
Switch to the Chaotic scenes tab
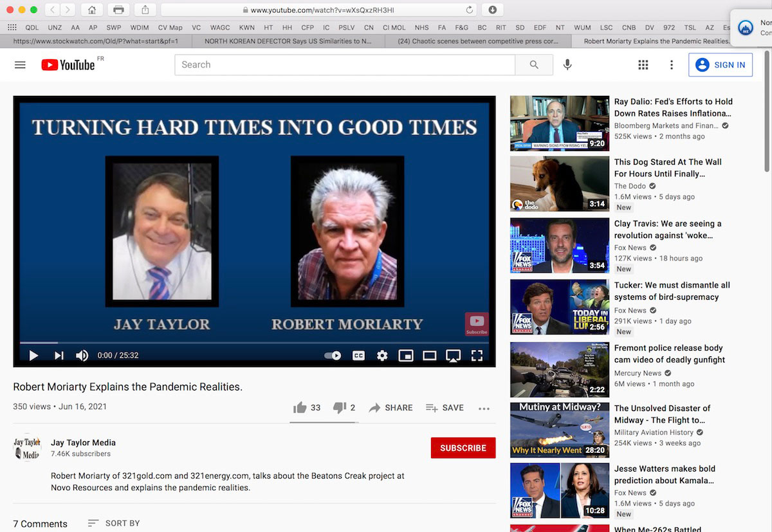tap(479, 41)
